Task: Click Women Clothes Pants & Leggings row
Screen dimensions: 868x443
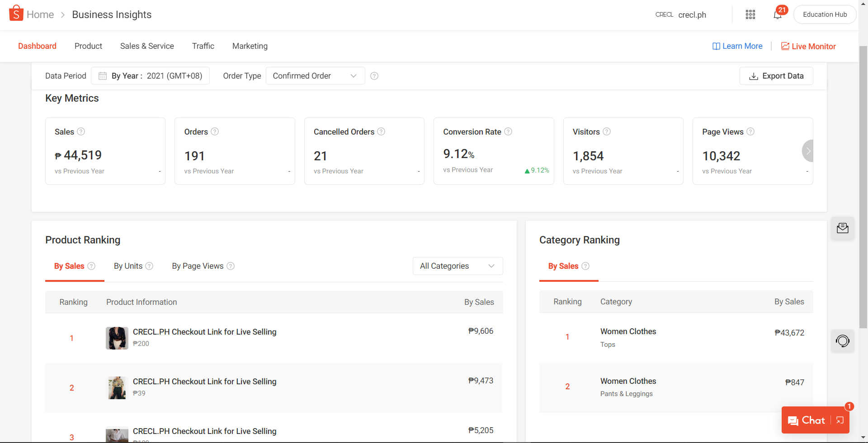Action: tap(676, 387)
